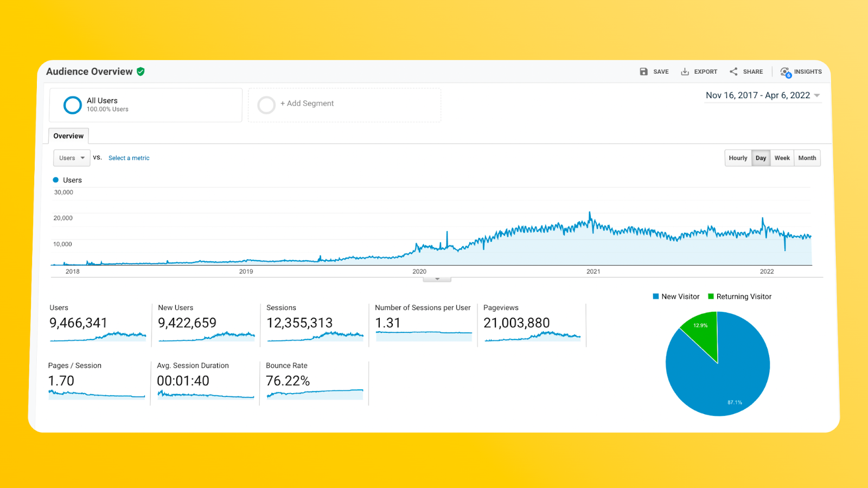Switch chart granularity to Hourly

[x=738, y=158]
